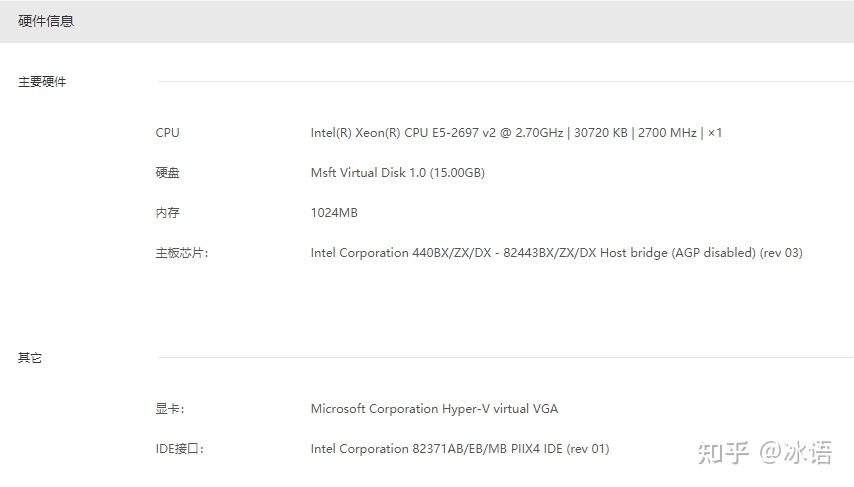
Task: Click the 主板芯片 field label
Action: 182,253
